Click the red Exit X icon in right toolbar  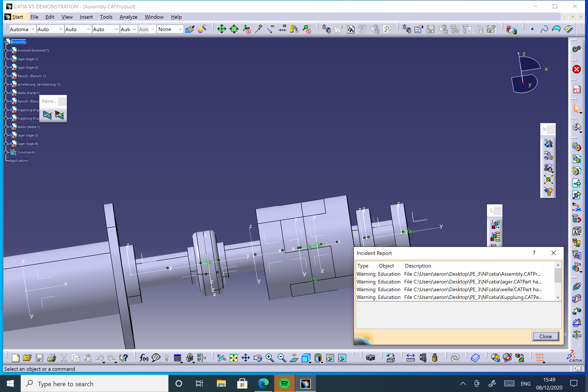pos(576,69)
